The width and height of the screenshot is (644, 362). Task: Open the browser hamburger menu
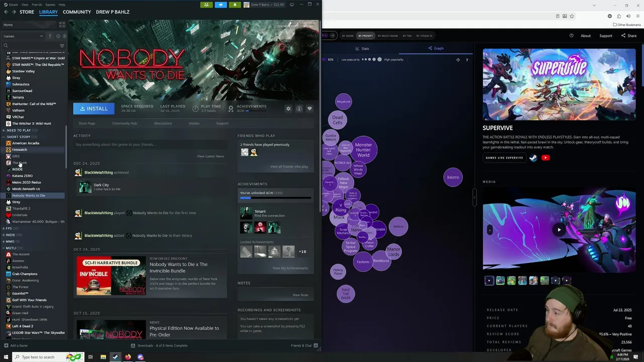click(638, 16)
